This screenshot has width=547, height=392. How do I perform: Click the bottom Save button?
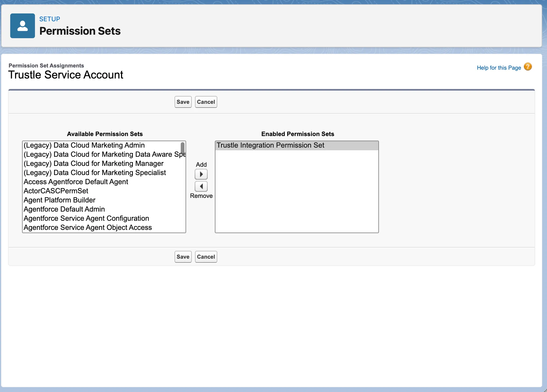point(183,257)
